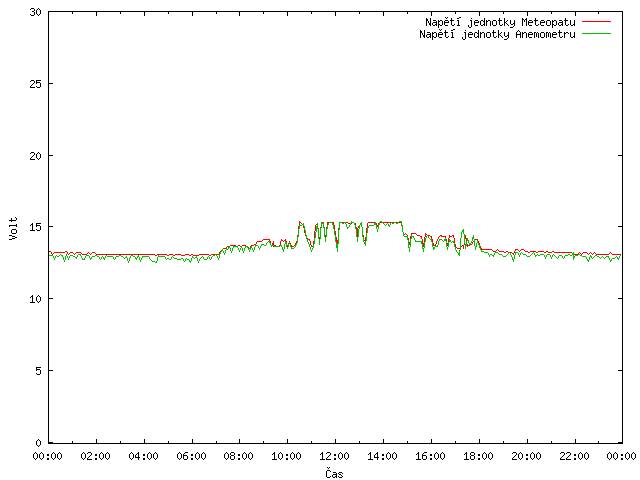The height and width of the screenshot is (480, 640).
Task: Click the x-axis label 16:00
Action: pyautogui.click(x=430, y=456)
